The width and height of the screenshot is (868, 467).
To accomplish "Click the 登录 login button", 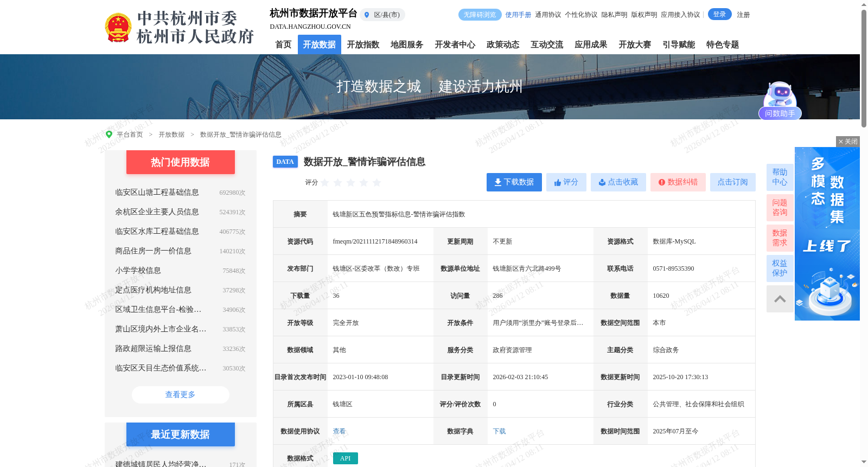I will tap(720, 15).
